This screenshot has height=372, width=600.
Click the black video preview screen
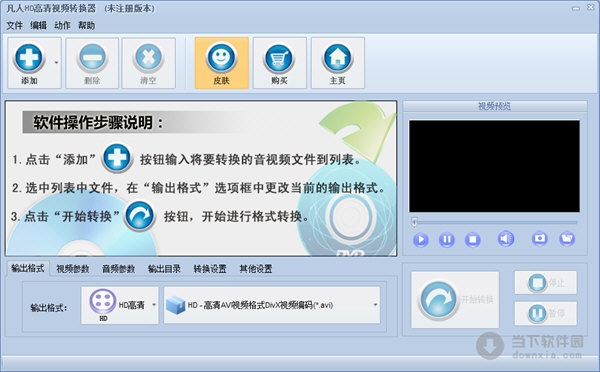pos(494,166)
